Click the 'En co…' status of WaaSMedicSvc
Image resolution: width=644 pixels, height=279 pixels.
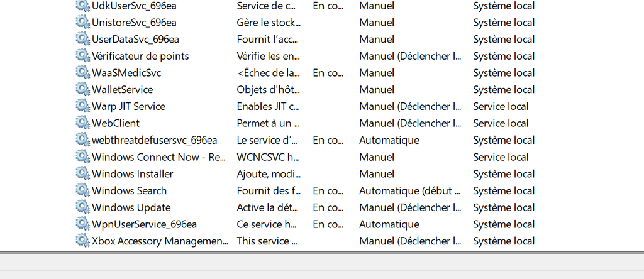click(x=328, y=73)
